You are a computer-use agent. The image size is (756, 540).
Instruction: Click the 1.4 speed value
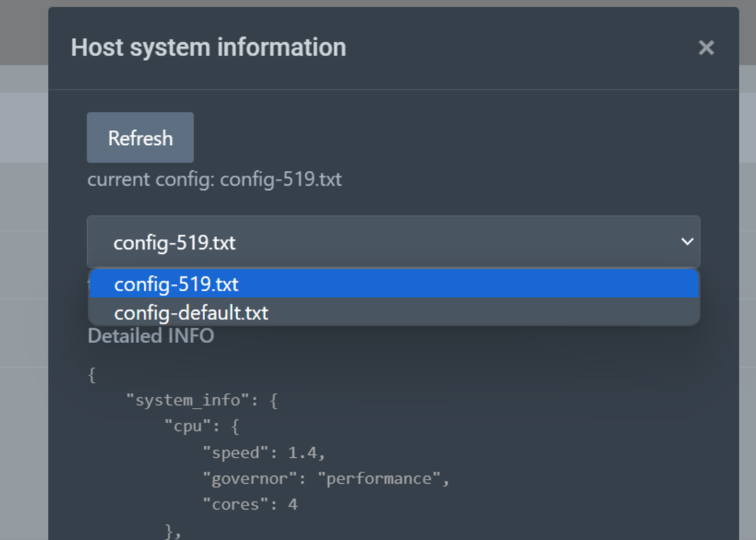[x=302, y=453]
